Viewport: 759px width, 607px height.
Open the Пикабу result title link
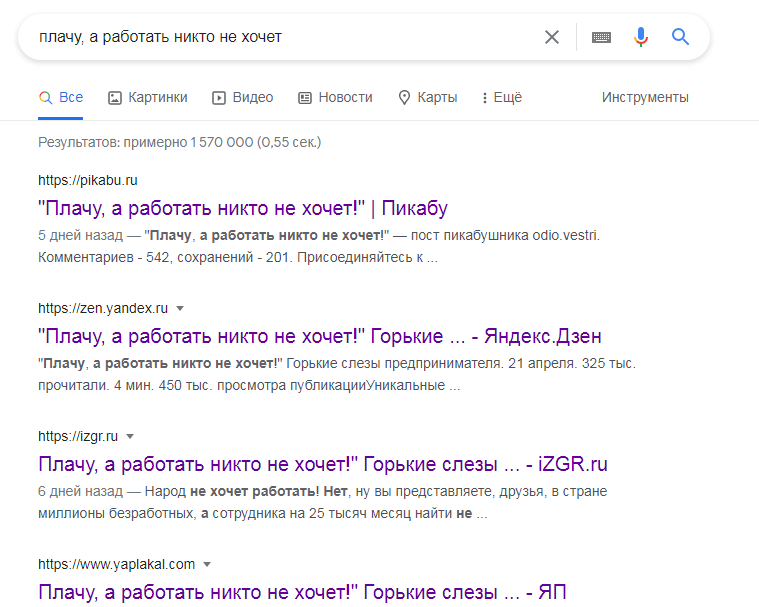(243, 208)
